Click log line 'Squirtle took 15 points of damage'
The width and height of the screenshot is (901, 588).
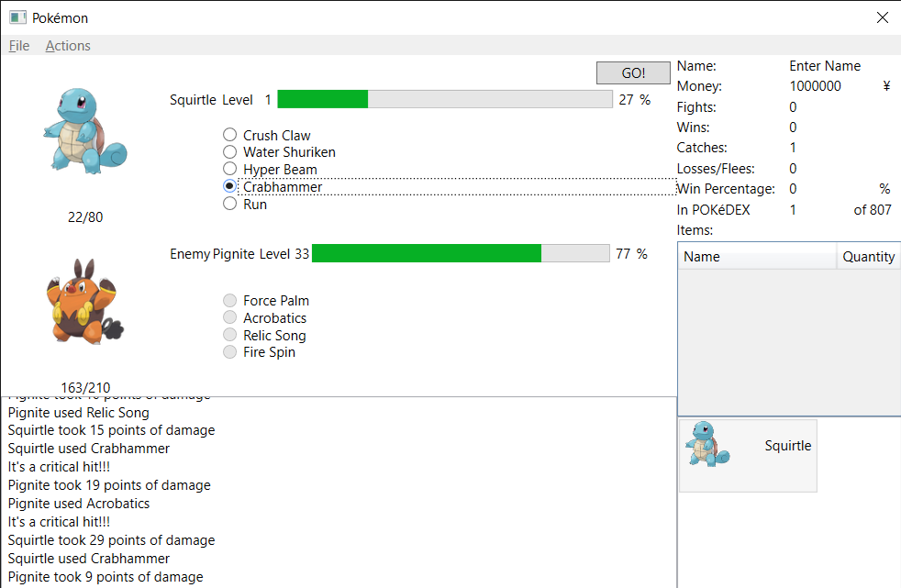coord(111,430)
